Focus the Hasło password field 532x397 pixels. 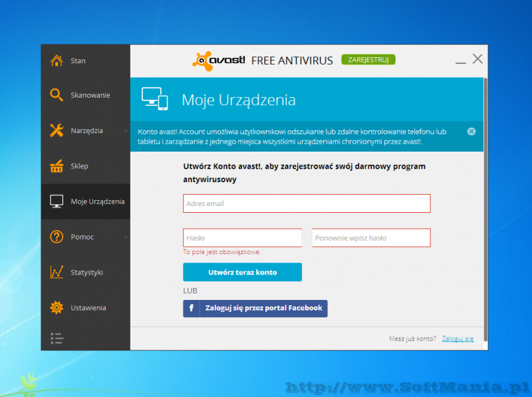[x=243, y=238]
